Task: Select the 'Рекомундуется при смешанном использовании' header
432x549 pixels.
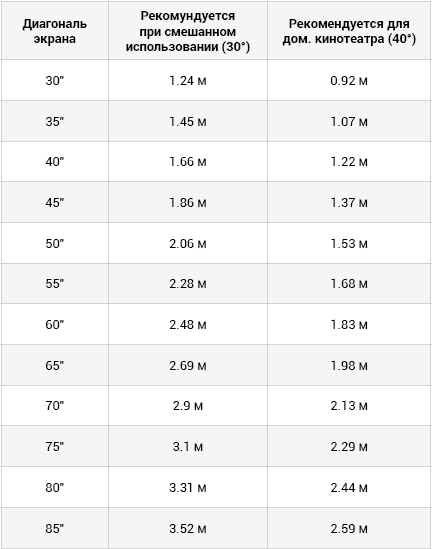Action: pos(188,31)
